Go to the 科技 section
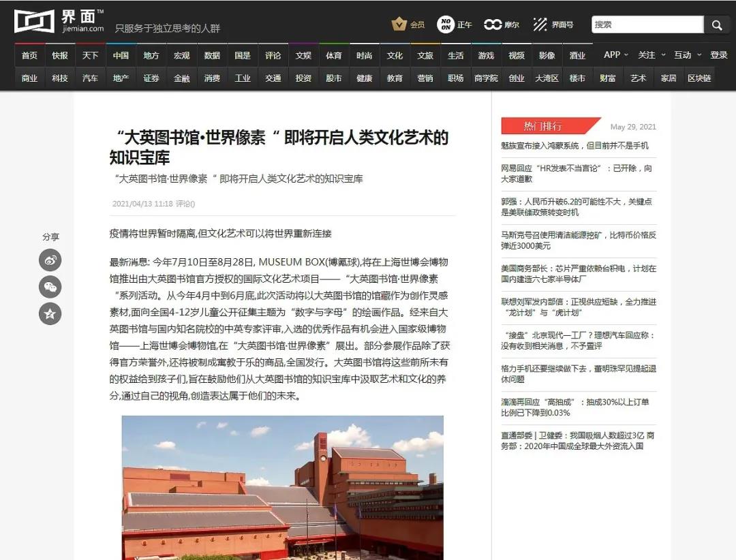736x560 pixels. tap(60, 78)
